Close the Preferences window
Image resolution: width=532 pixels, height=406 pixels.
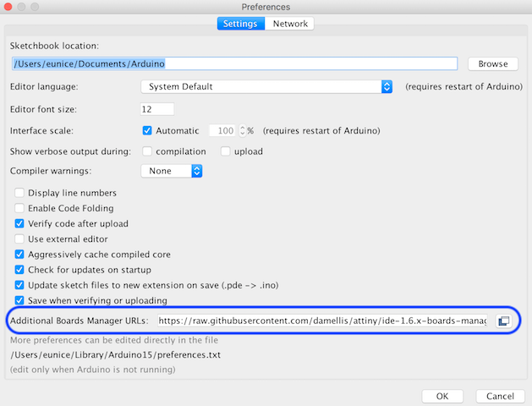(8, 7)
